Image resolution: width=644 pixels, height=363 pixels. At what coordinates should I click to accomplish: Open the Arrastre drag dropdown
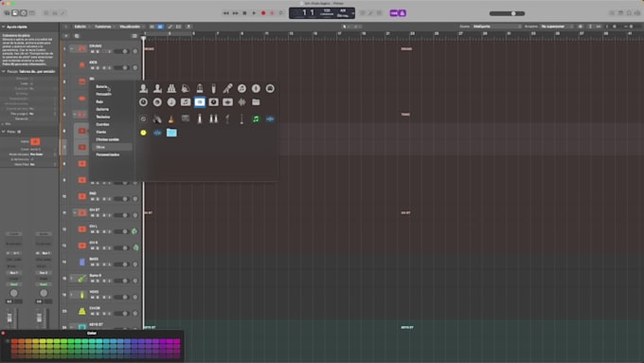(x=557, y=27)
